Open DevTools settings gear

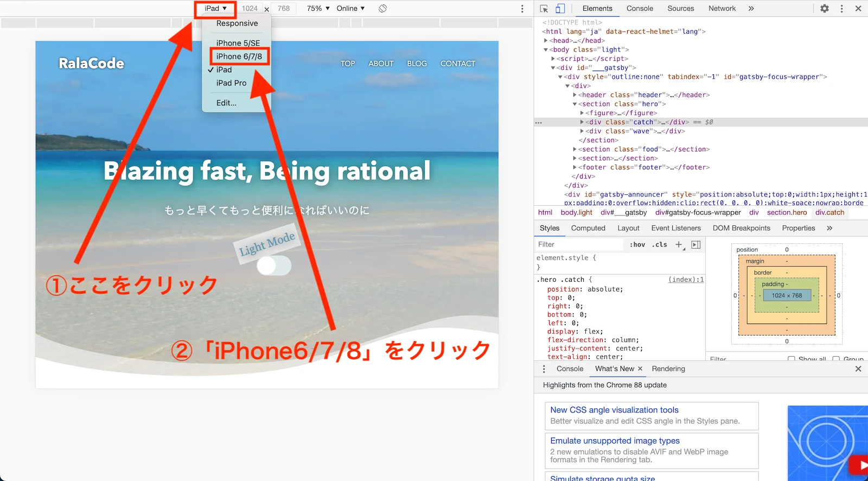pyautogui.click(x=825, y=9)
